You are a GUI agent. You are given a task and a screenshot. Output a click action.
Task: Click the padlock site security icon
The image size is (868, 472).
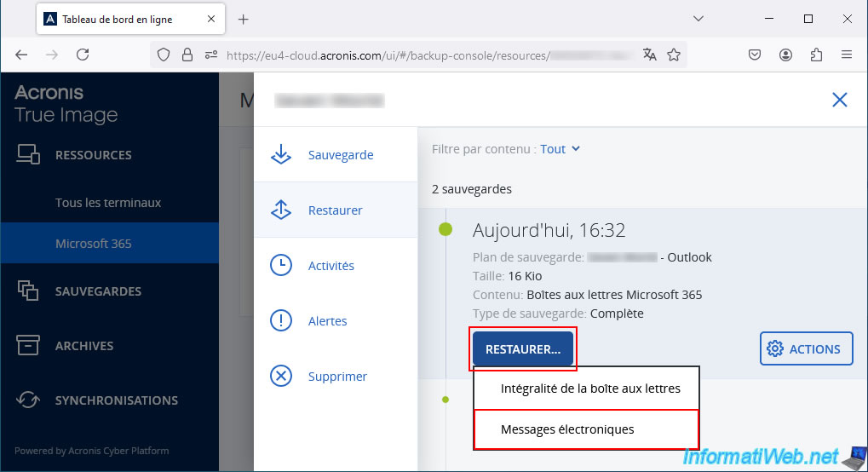187,55
